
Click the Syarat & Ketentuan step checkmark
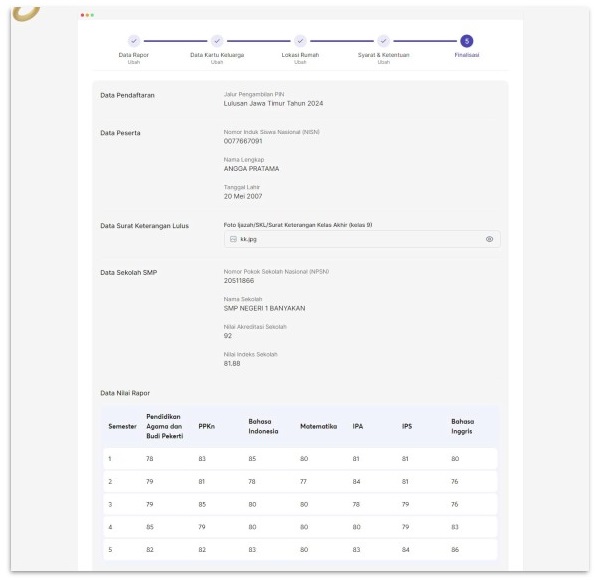(383, 41)
